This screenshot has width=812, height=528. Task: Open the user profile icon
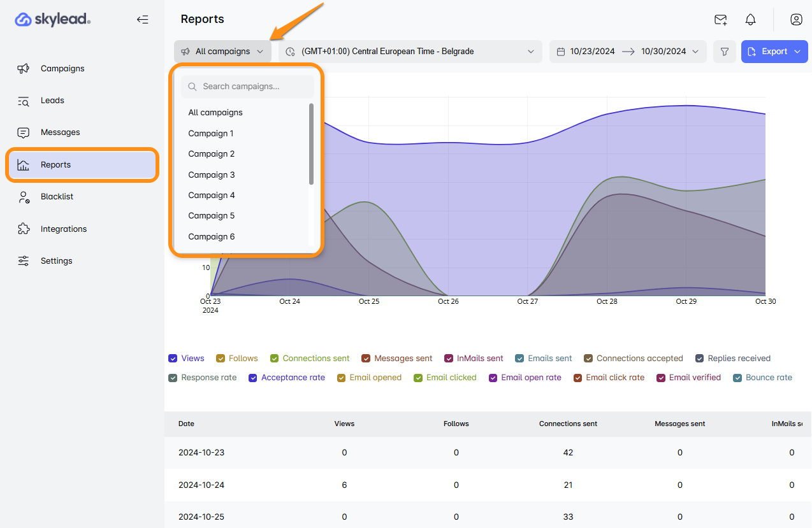796,20
